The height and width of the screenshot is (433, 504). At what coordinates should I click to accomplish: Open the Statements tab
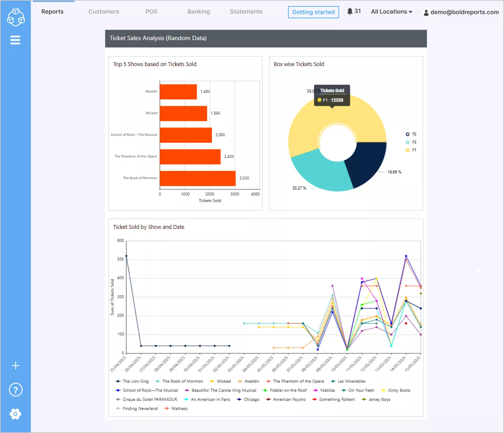coord(246,11)
